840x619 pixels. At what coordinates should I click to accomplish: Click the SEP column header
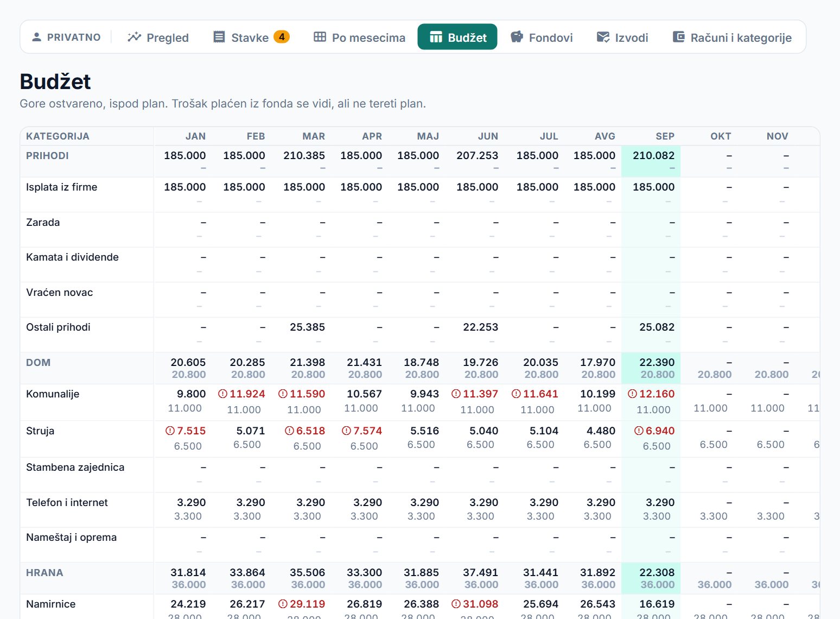pyautogui.click(x=665, y=136)
